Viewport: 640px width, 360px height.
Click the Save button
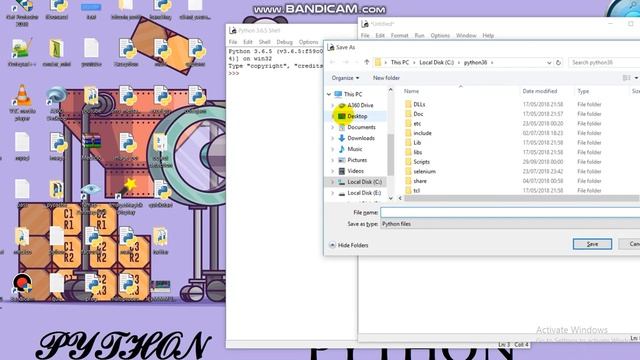[592, 244]
